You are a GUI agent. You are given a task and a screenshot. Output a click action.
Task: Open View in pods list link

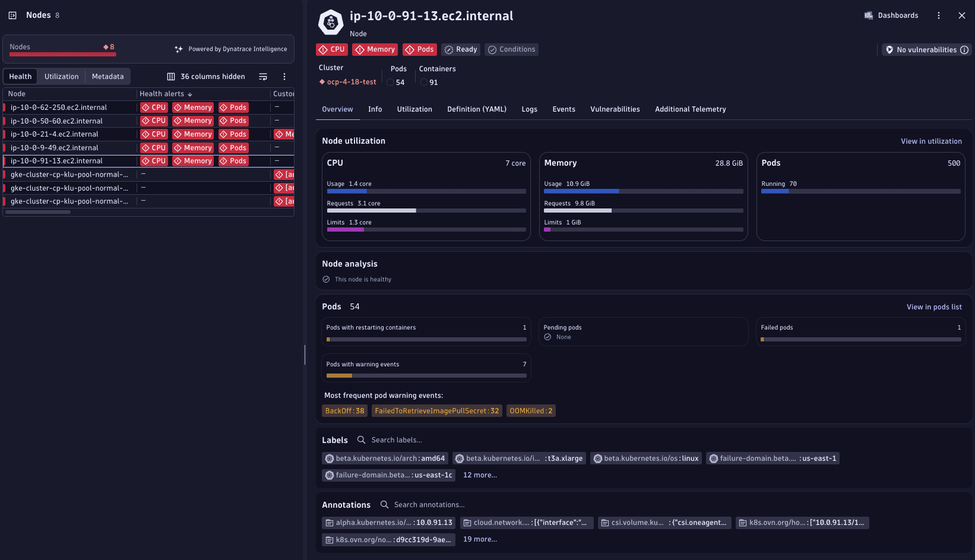[934, 306]
